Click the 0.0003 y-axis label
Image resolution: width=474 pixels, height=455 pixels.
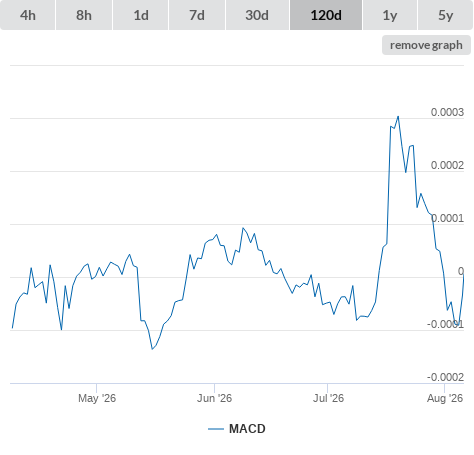447,112
